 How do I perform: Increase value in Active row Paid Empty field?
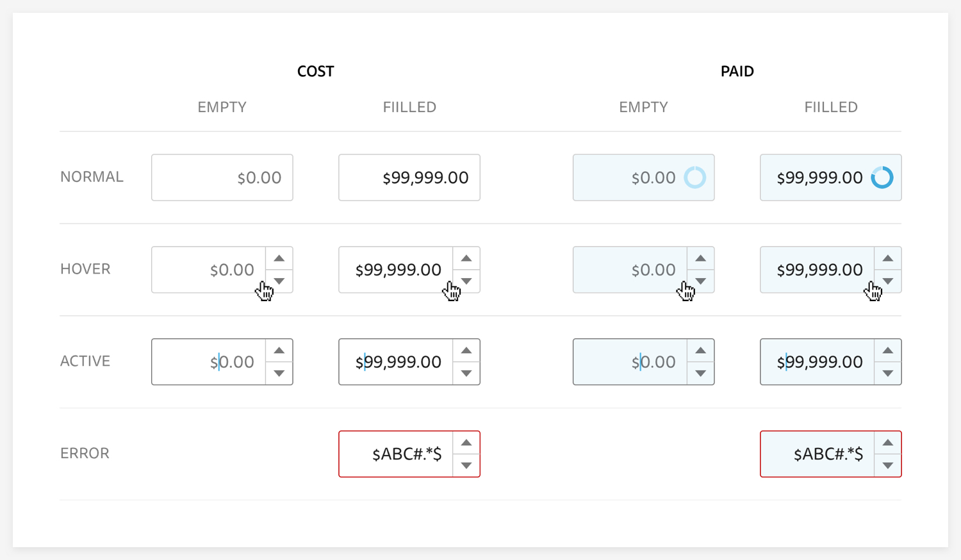click(701, 350)
